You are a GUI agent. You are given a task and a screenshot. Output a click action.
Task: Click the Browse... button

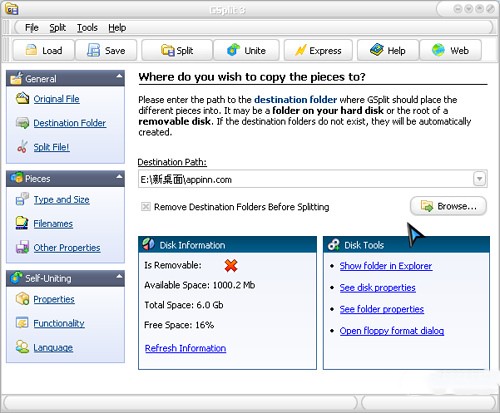448,206
